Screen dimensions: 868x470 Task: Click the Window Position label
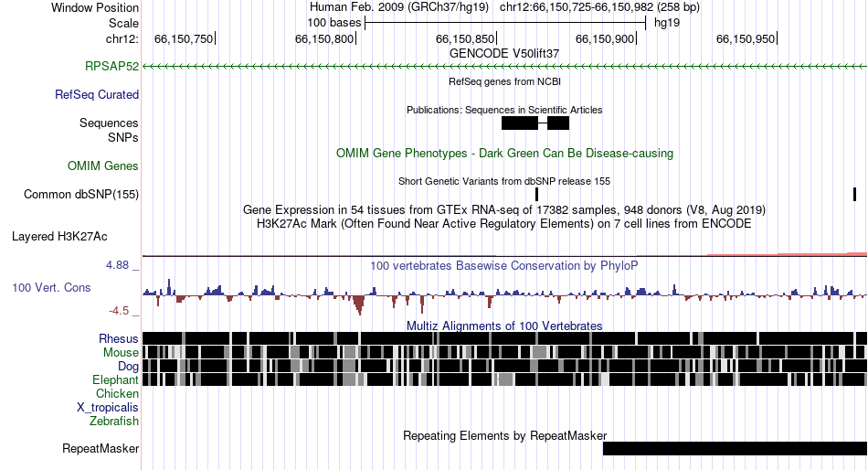point(95,7)
